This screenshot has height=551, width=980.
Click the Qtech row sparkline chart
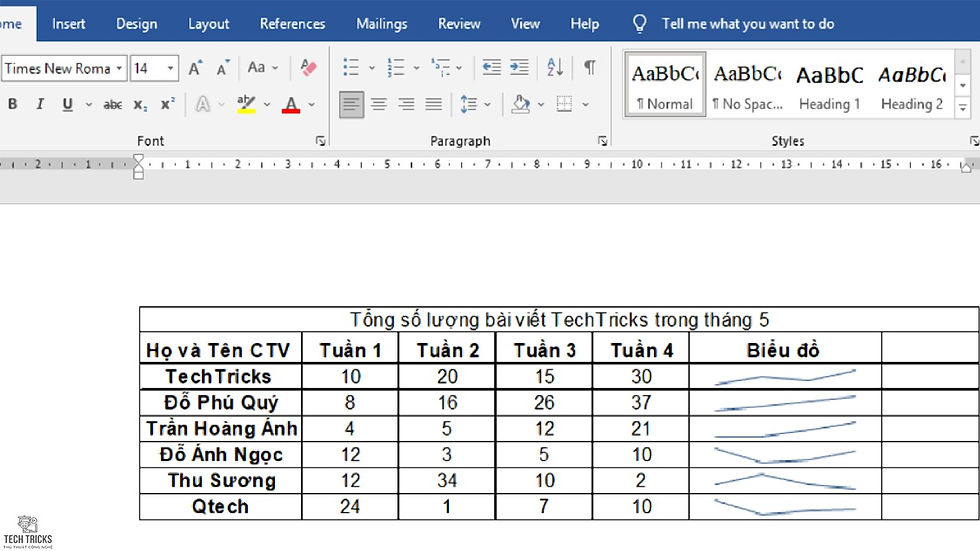click(785, 507)
